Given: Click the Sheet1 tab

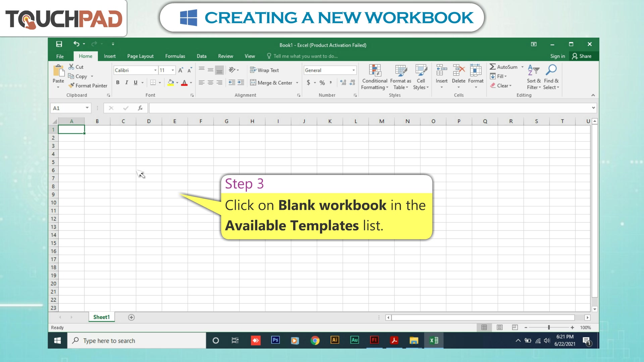Looking at the screenshot, I should (x=102, y=317).
